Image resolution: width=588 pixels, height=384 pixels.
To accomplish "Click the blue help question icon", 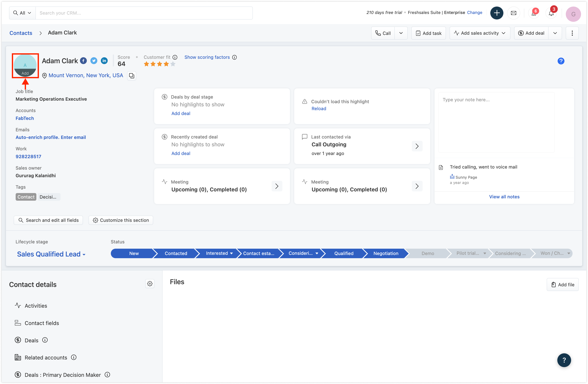I will tap(561, 61).
